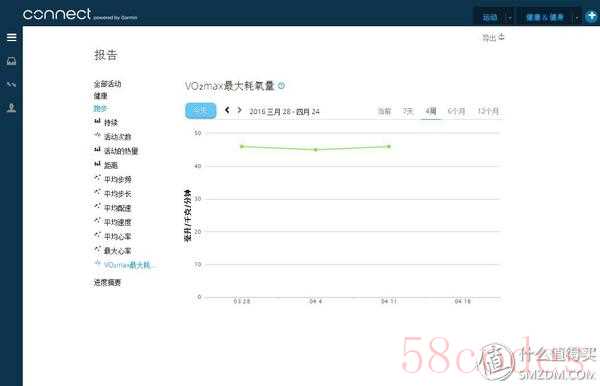Select the 7天 time range tab
Screen dimensions: 600x386
[x=408, y=111]
